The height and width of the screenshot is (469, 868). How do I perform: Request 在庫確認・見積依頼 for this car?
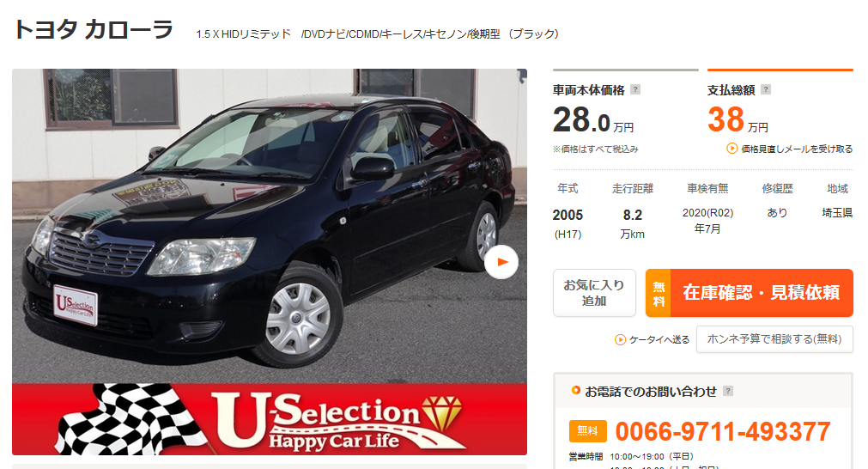point(750,293)
